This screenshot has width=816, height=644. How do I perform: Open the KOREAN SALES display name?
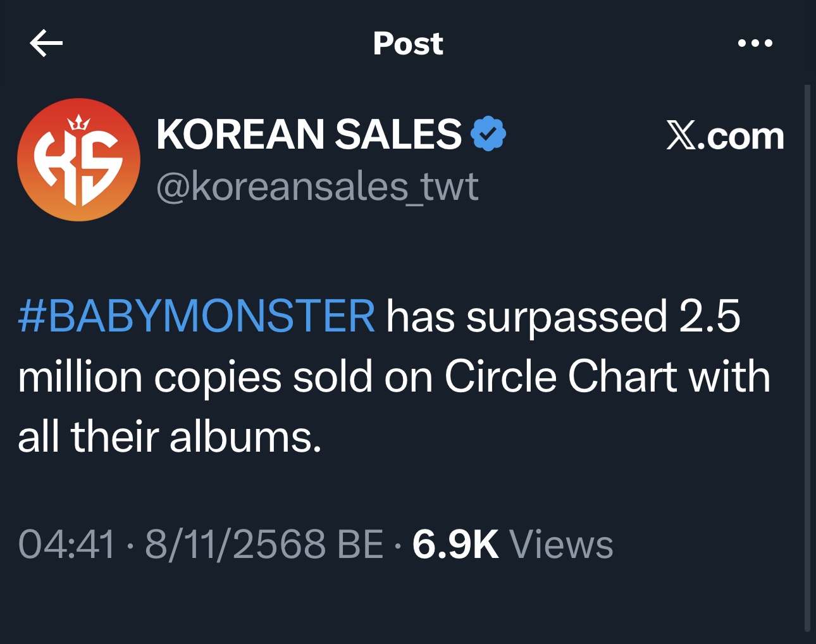[x=309, y=134]
